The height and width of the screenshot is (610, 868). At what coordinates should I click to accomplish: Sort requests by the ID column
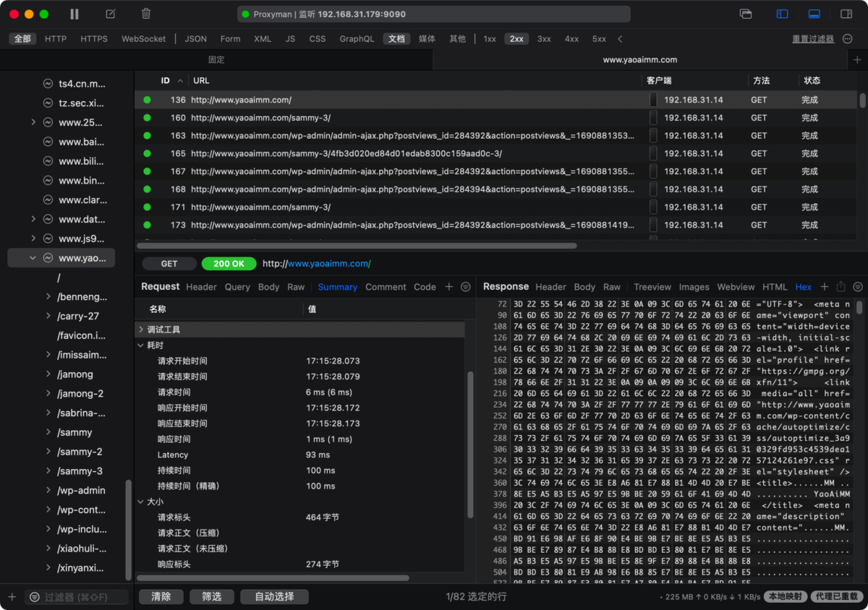(171, 80)
